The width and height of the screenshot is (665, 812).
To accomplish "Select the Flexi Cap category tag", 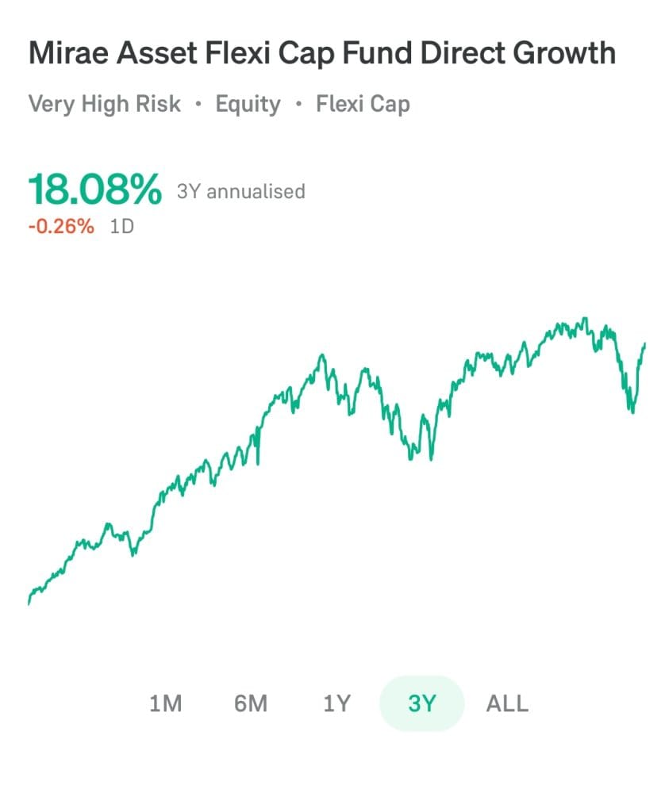I will click(363, 104).
